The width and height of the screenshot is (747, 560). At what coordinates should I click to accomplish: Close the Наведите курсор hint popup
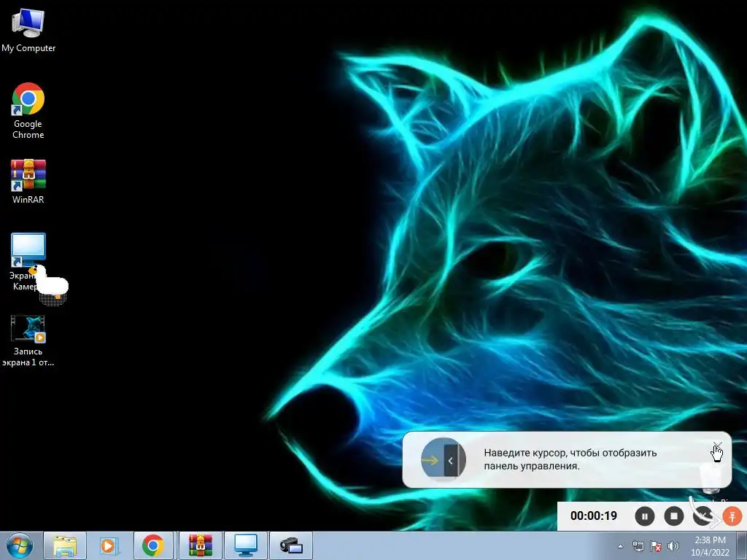(718, 446)
